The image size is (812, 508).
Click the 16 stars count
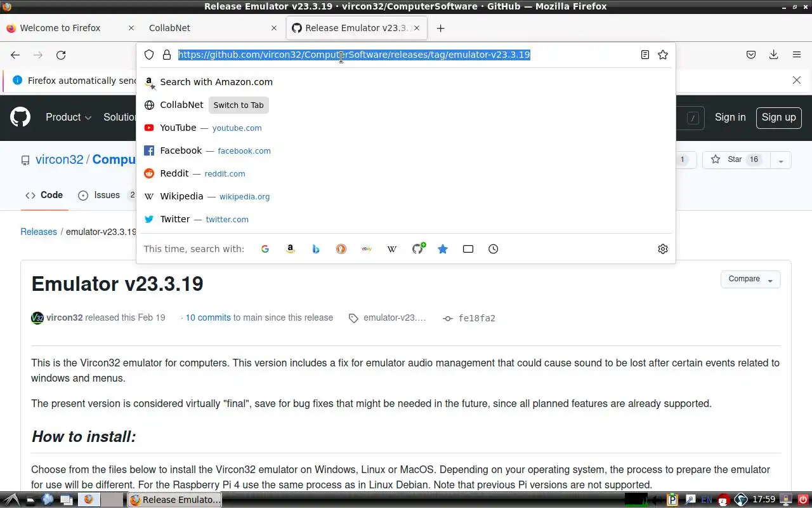pos(754,160)
